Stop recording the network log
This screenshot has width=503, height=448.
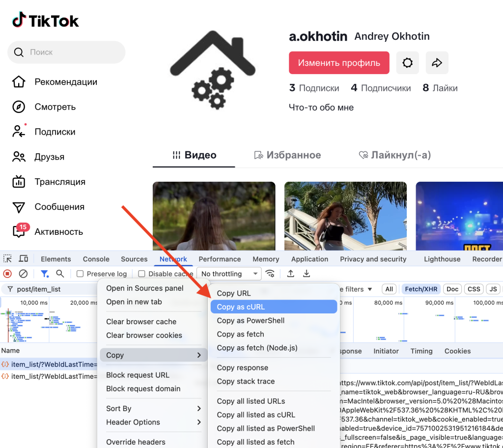[7, 274]
